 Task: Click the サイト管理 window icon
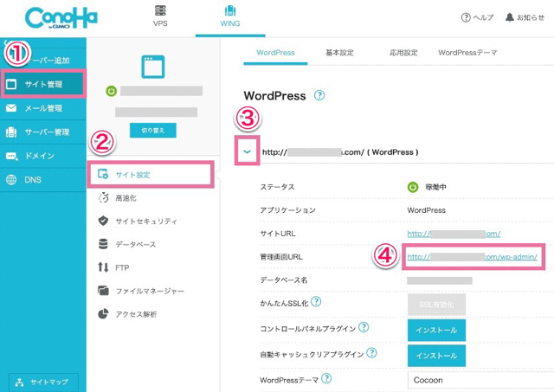click(x=11, y=84)
